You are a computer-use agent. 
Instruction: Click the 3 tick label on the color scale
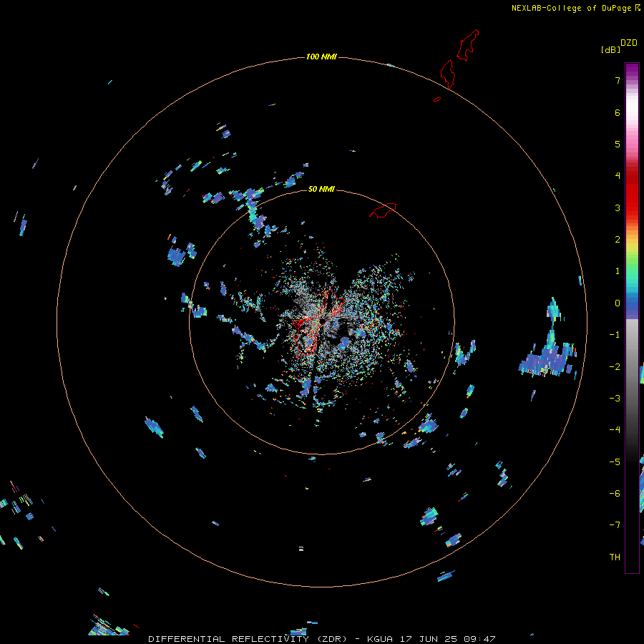[618, 208]
